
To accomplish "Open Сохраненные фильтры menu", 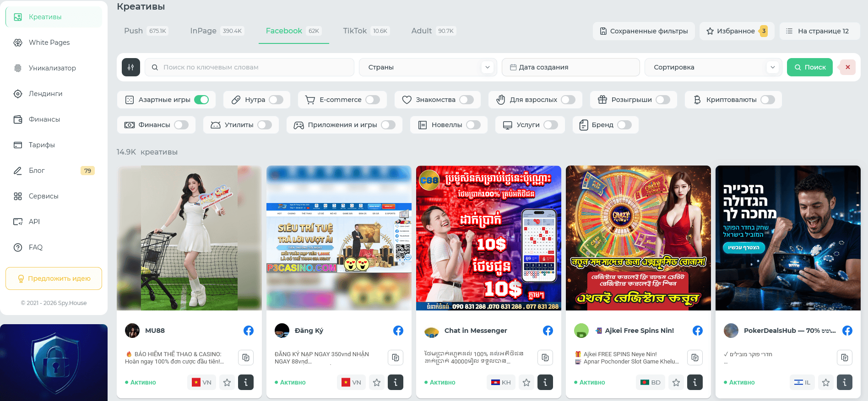I will pyautogui.click(x=644, y=31).
